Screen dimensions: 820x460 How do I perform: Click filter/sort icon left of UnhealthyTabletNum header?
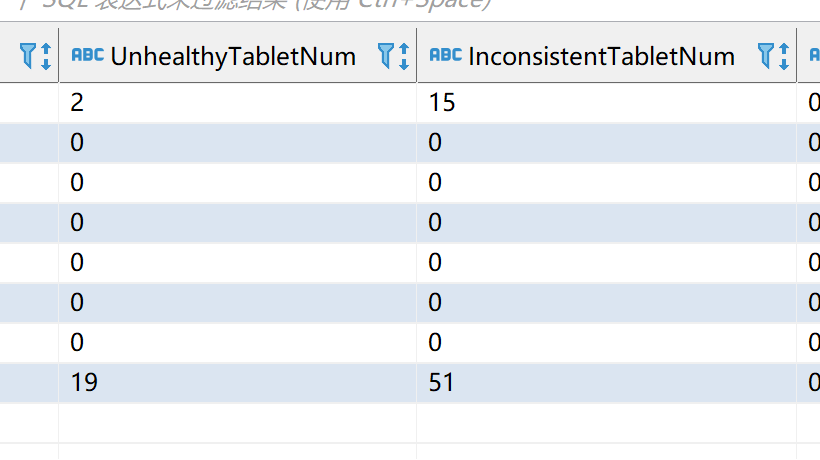click(x=35, y=56)
